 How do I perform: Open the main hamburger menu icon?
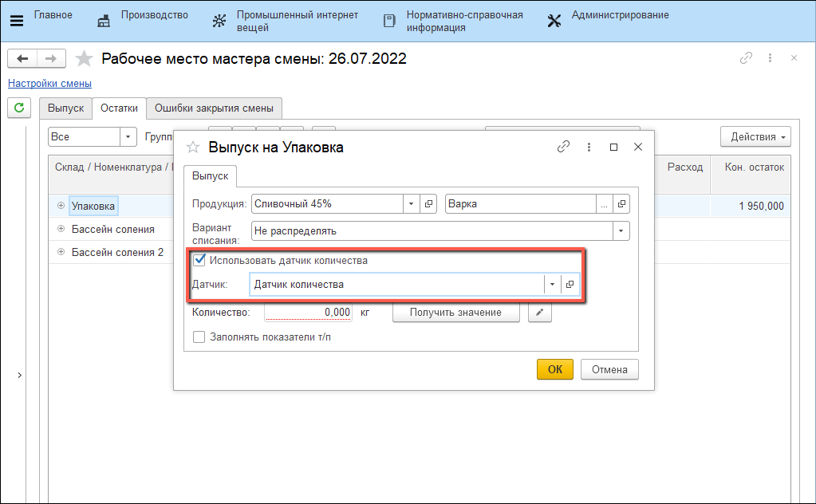coord(16,20)
